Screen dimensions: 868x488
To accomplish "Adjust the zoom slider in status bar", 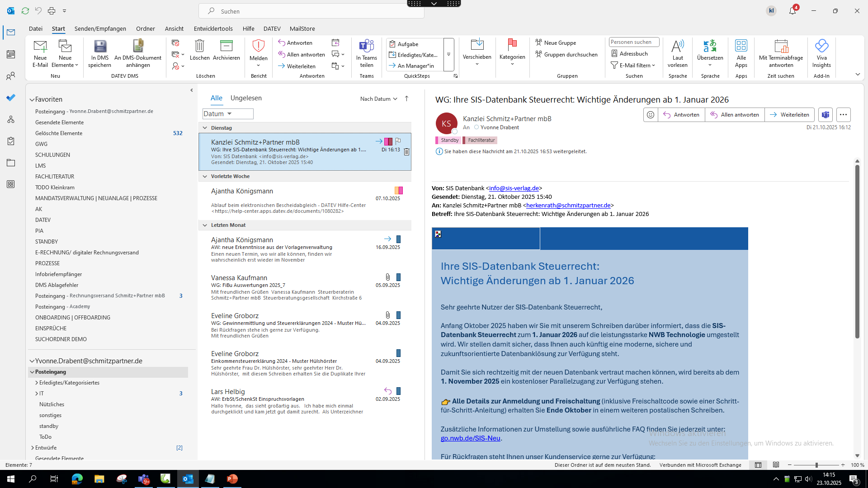I will pyautogui.click(x=816, y=465).
